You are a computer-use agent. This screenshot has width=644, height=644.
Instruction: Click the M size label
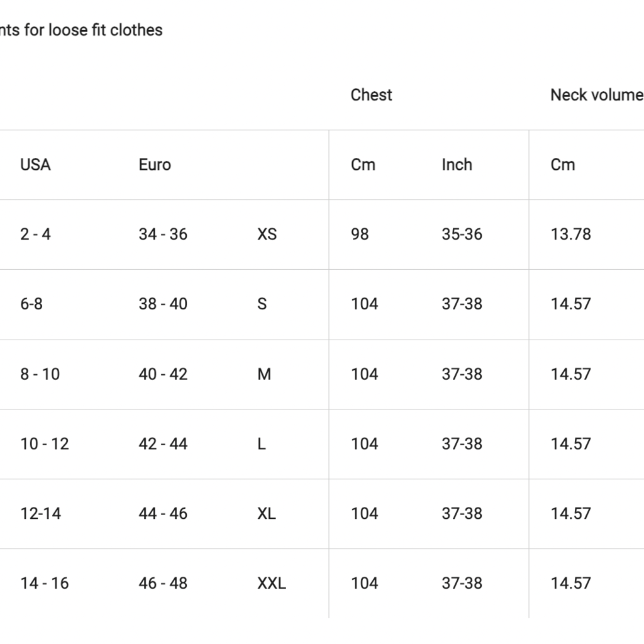pyautogui.click(x=264, y=374)
